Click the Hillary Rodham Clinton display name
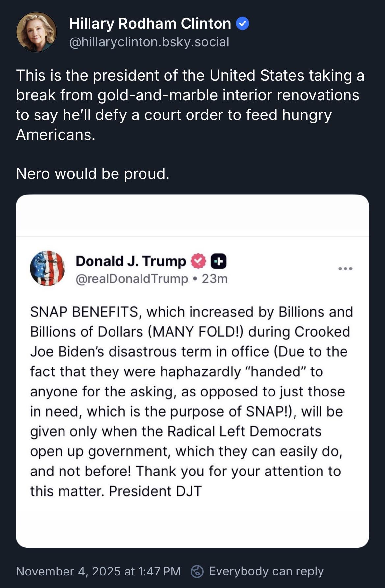The image size is (385, 588). (x=150, y=24)
